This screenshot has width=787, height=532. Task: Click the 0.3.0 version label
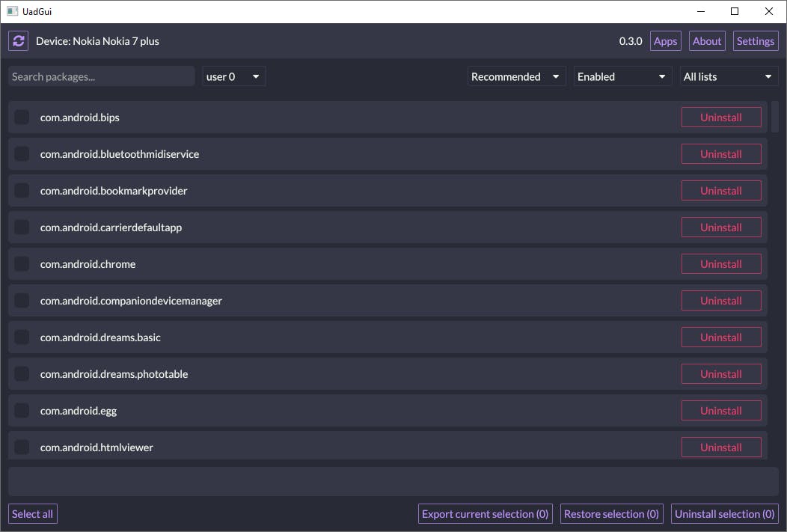(x=631, y=41)
